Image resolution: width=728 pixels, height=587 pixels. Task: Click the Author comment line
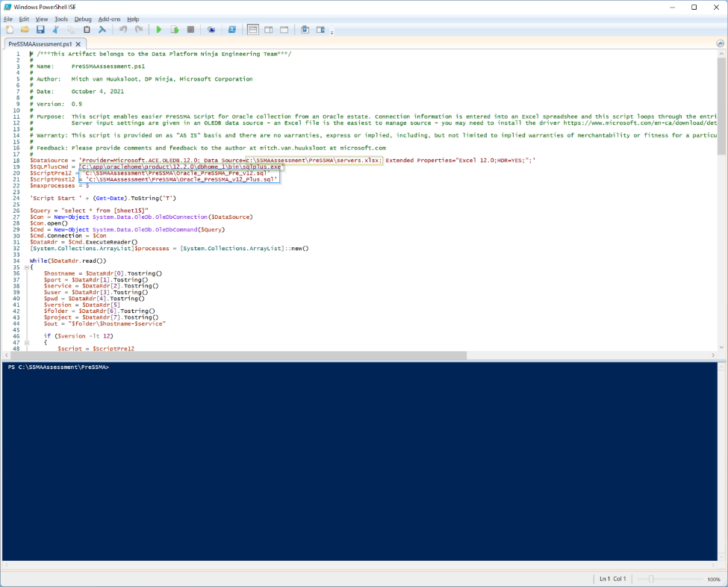tap(141, 79)
